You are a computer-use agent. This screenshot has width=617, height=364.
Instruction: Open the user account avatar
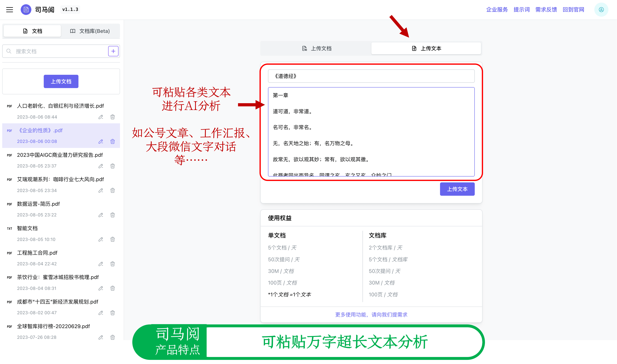click(x=601, y=10)
